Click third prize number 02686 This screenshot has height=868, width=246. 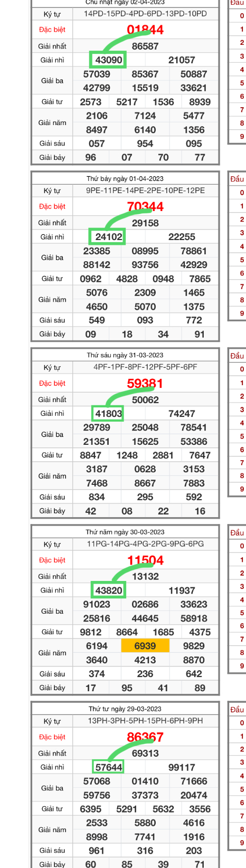pyautogui.click(x=145, y=604)
